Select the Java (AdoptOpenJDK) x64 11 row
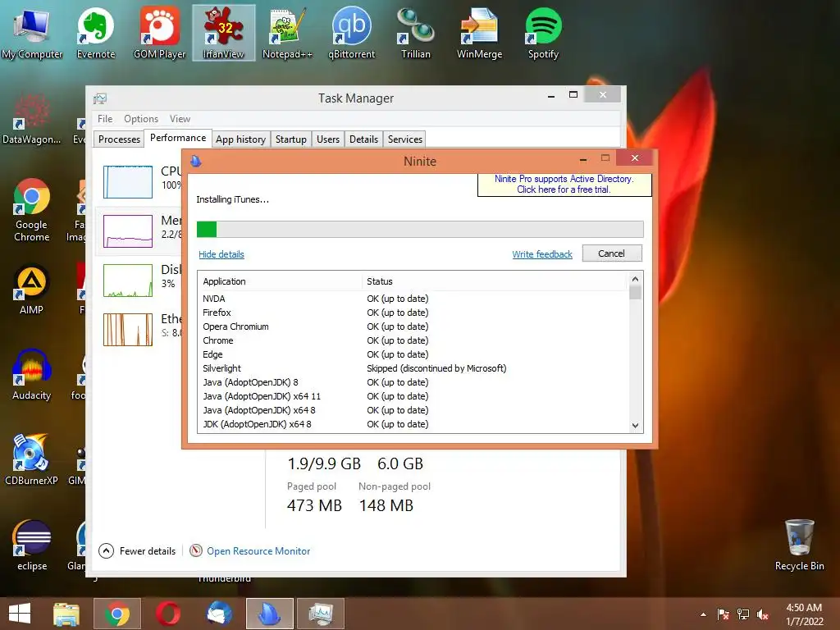 (x=413, y=396)
